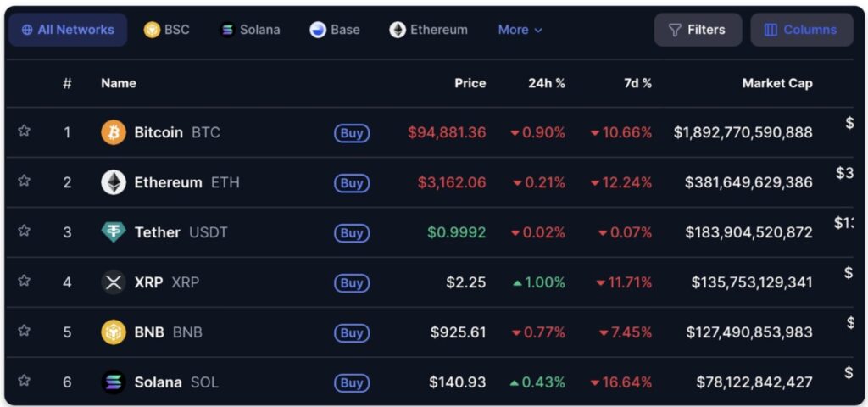
Task: Favorite XRP using its star icon
Action: point(25,281)
